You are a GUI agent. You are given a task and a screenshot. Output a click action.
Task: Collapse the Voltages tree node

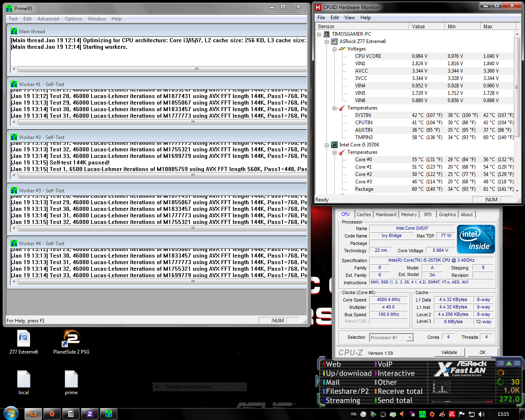tap(335, 49)
